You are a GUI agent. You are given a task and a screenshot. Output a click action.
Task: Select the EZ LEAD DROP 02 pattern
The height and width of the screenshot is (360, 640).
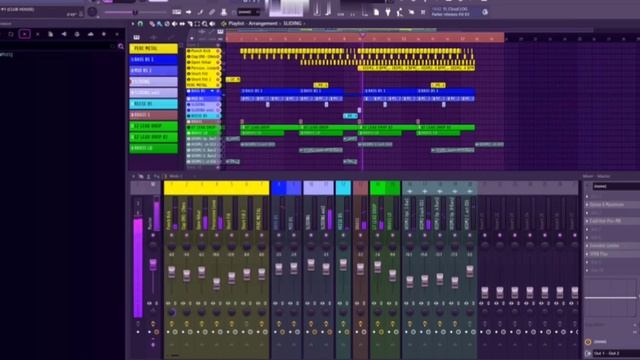(153, 137)
